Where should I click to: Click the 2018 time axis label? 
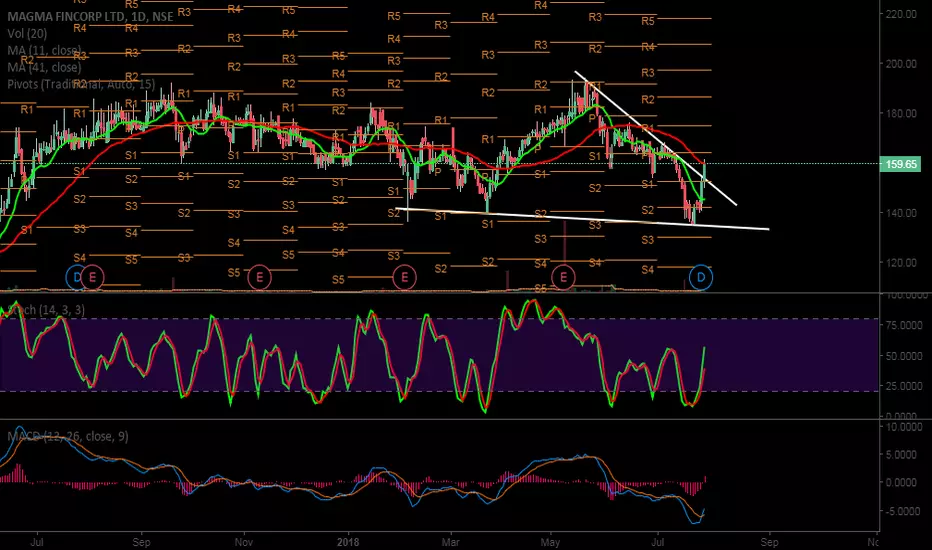tap(348, 542)
